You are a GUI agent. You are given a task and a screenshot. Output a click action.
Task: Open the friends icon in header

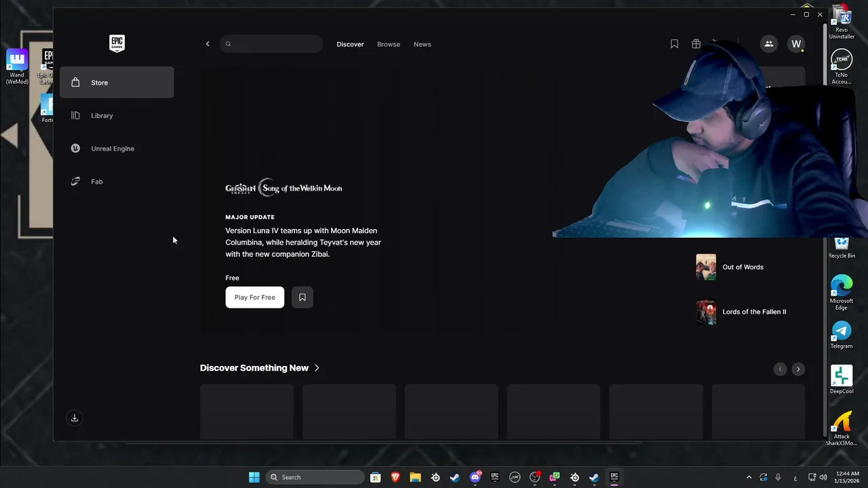768,44
